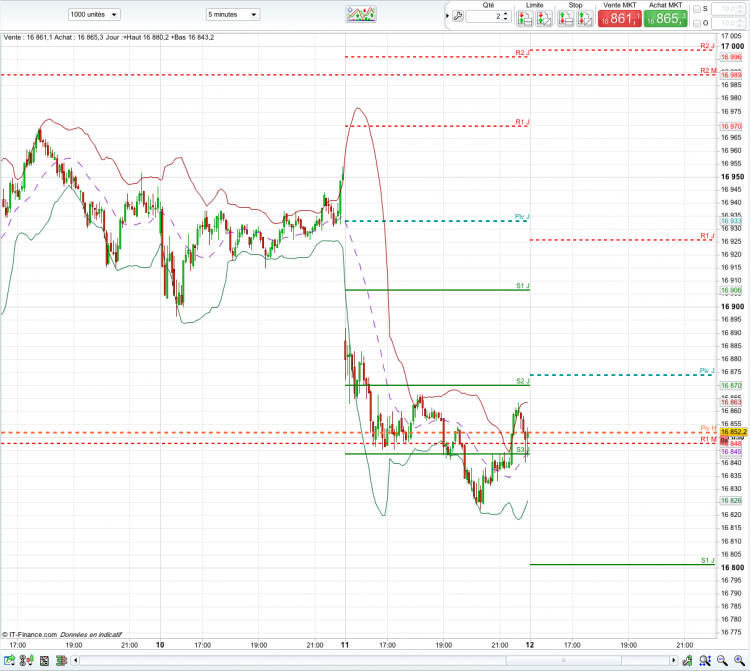This screenshot has height=671, width=750.
Task: Click the second Stop order icon
Action: (x=585, y=18)
